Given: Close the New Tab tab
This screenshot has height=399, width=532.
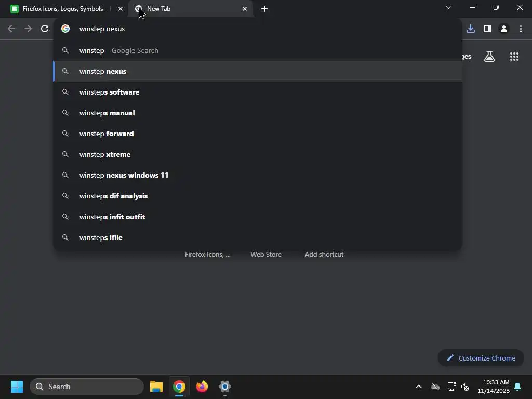Looking at the screenshot, I should (245, 9).
